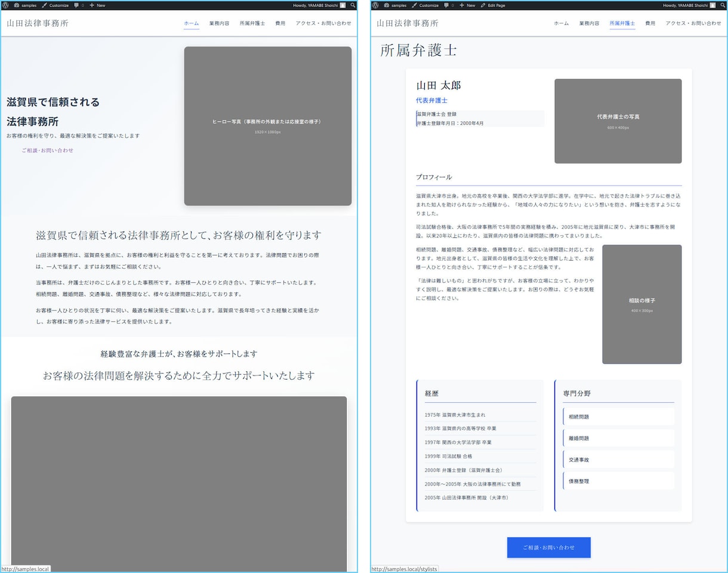This screenshot has height=573, width=728.
Task: Click 2000年 弁護士登録 career row
Action: point(480,470)
